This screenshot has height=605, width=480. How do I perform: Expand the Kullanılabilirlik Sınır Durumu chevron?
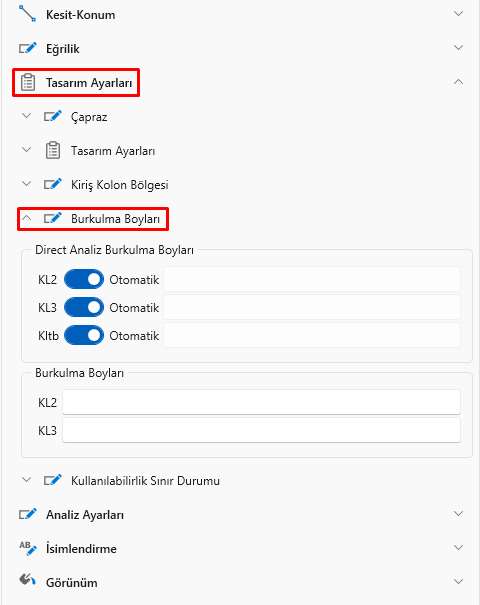click(26, 480)
